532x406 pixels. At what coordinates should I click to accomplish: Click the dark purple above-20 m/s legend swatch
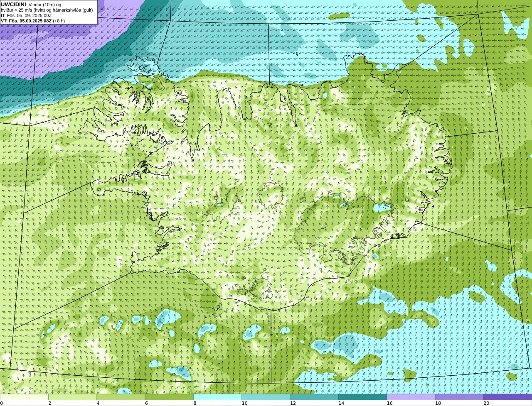click(507, 397)
